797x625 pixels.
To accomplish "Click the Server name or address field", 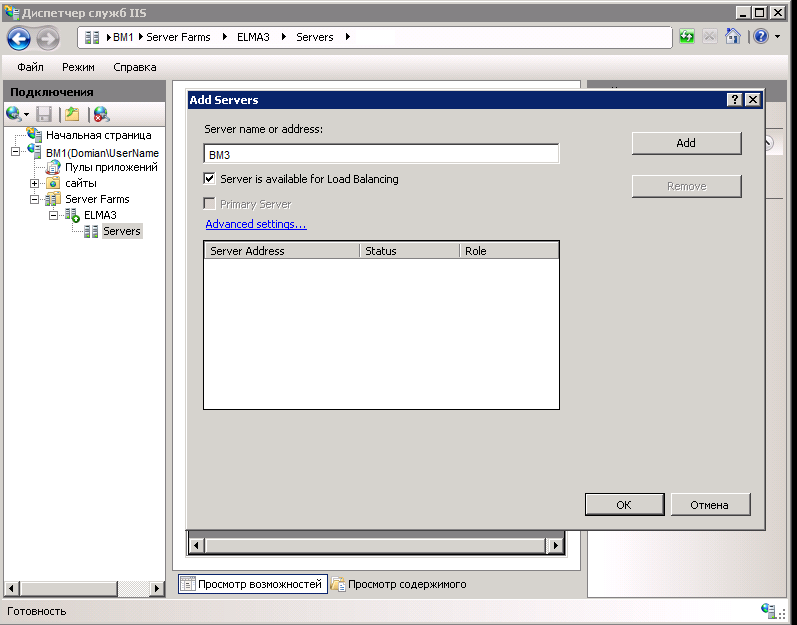I will pos(381,154).
